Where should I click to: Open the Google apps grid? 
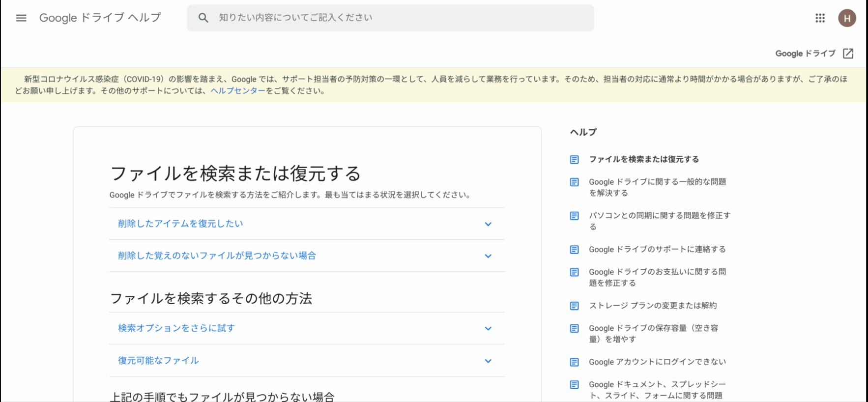[x=820, y=18]
